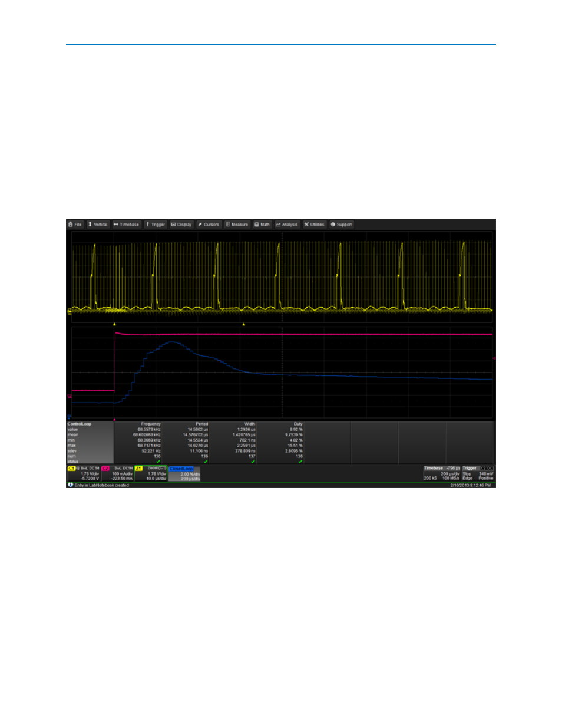Open the Z1 zoom trace descriptor box
The width and height of the screenshot is (562, 728).
click(151, 473)
